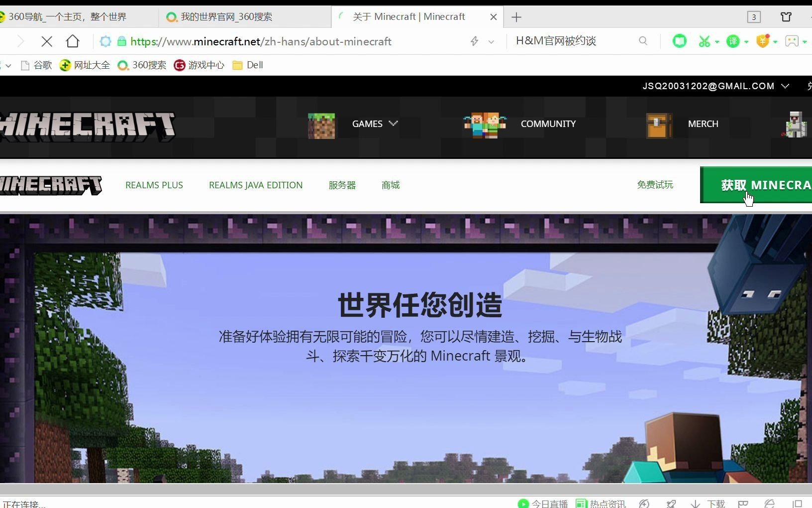Click the green padlock in the address bar
Image resolution: width=812 pixels, height=508 pixels.
[121, 41]
